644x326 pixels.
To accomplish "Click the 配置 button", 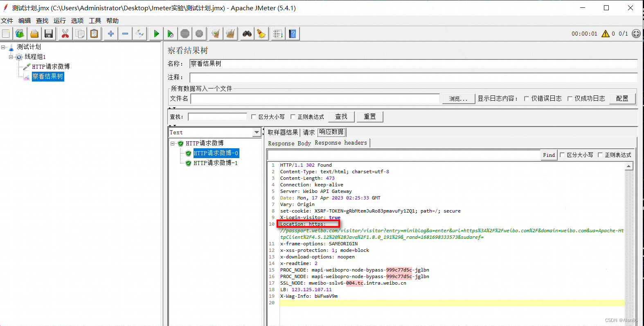I will (622, 99).
